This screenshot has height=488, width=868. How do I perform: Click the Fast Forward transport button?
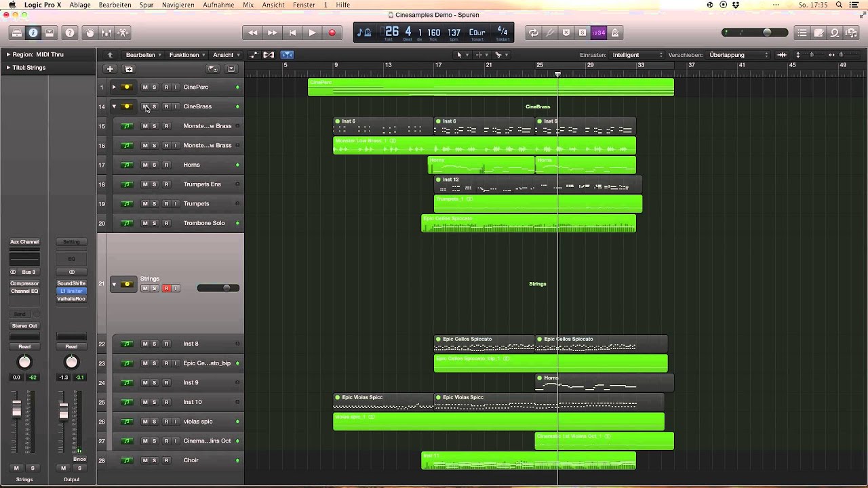coord(272,33)
